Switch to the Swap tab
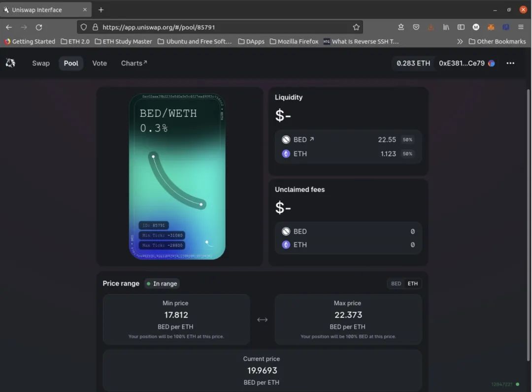 (41, 63)
